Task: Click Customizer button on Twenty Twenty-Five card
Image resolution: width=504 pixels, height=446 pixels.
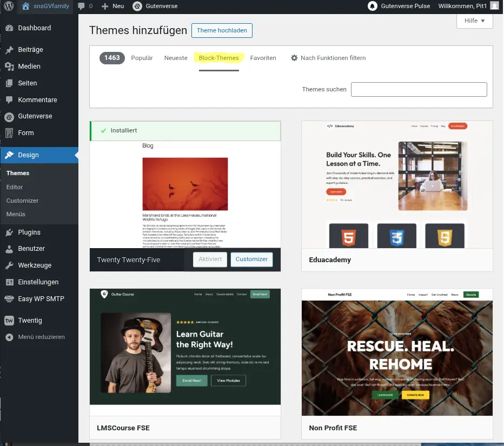Action: tap(251, 259)
